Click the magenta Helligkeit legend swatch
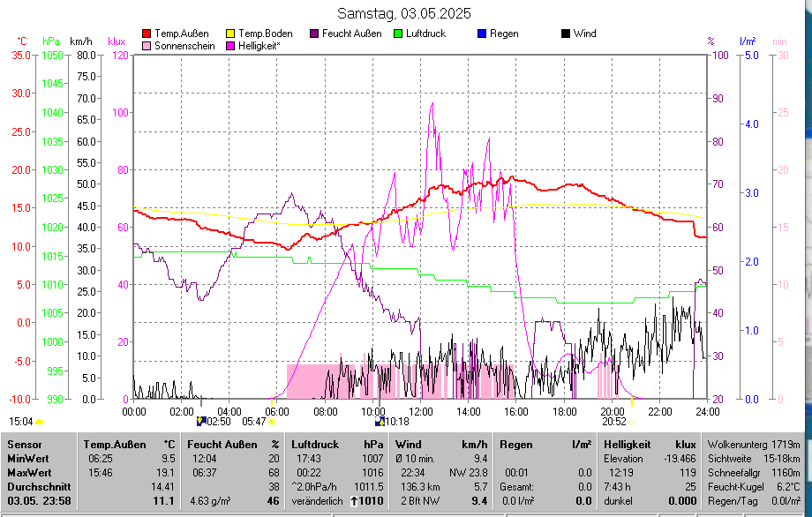Viewport: 812px width, 517px height. click(x=230, y=46)
